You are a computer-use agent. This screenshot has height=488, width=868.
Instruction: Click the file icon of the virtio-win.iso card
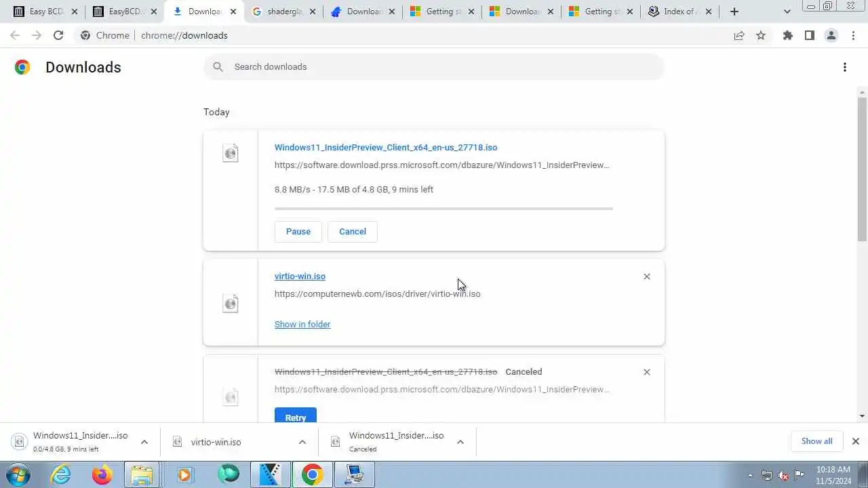coord(231,303)
